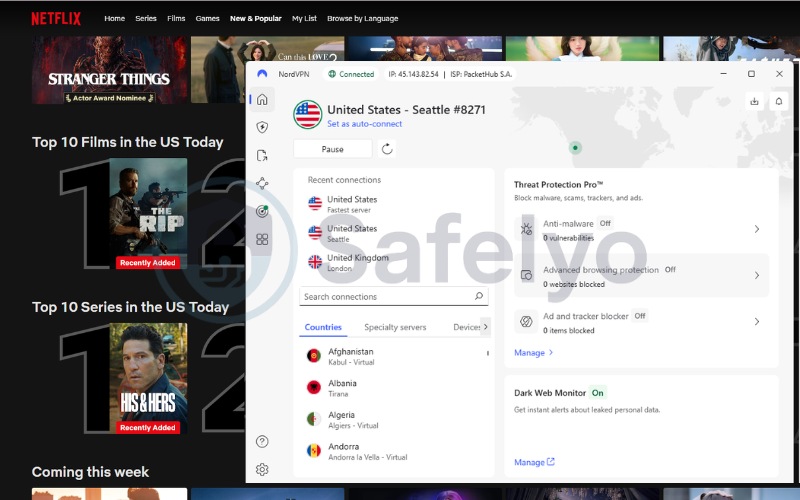The image size is (800, 500).
Task: Select recent connection United Kingdom London
Action: pos(393,262)
